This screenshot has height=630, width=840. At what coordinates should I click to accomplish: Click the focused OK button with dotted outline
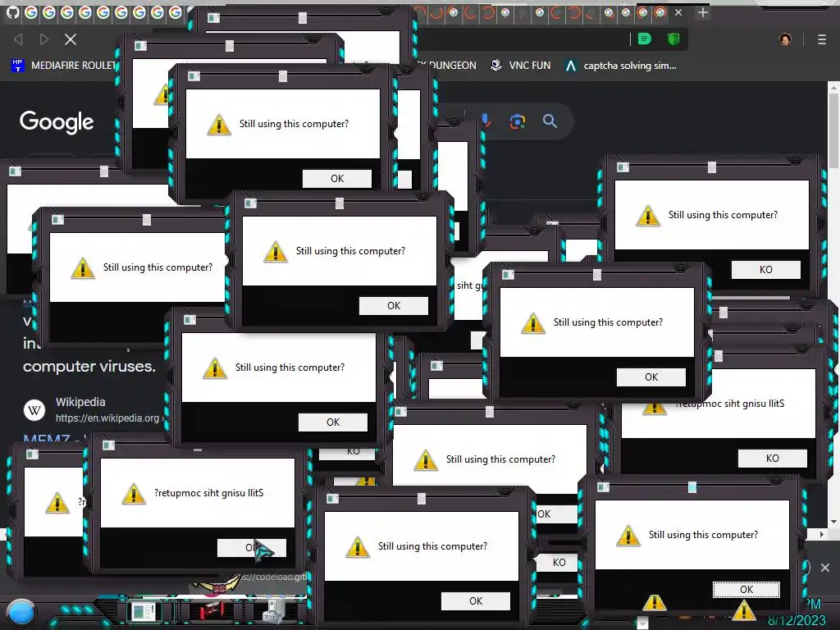tap(746, 589)
